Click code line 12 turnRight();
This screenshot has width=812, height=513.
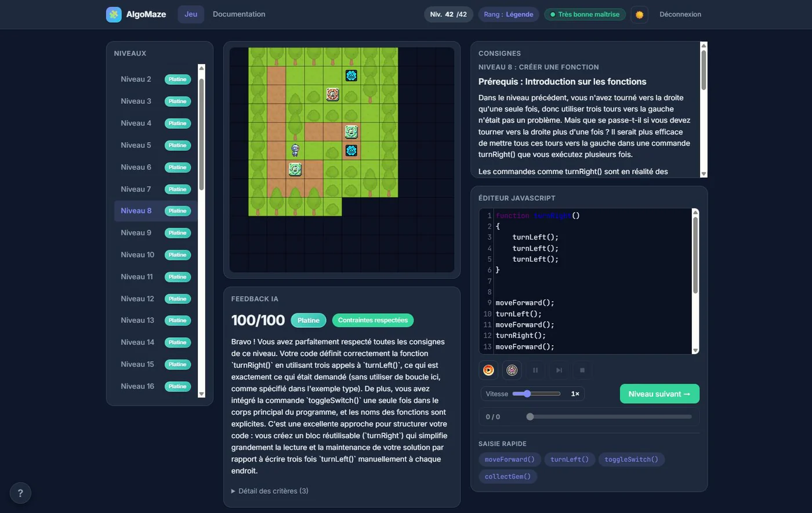521,335
